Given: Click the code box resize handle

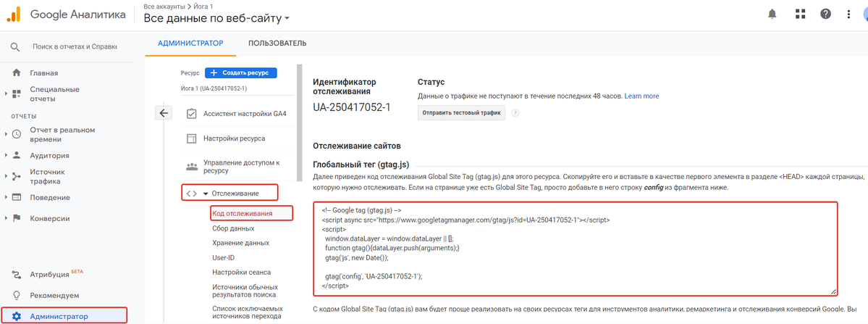Looking at the screenshot, I should (x=833, y=291).
